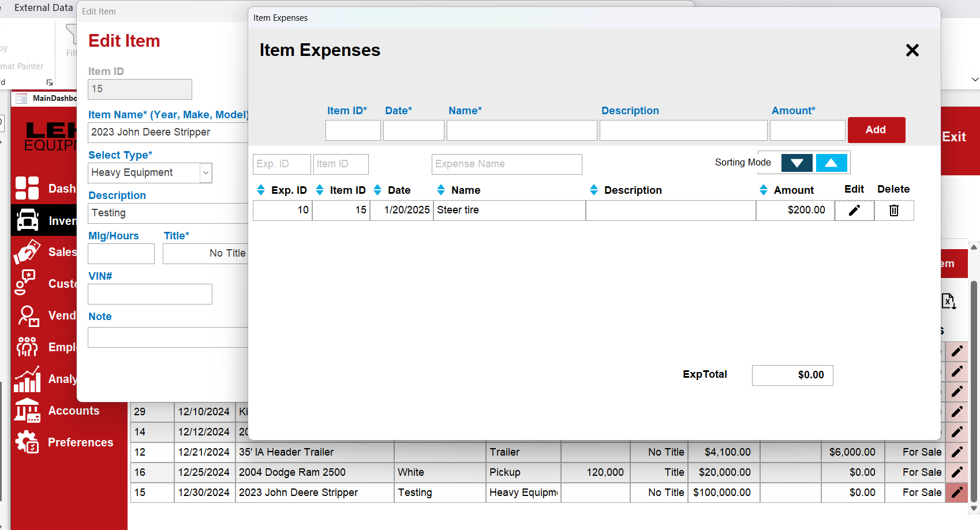The image size is (980, 530).
Task: Focus the Name* entry field
Action: pos(522,130)
